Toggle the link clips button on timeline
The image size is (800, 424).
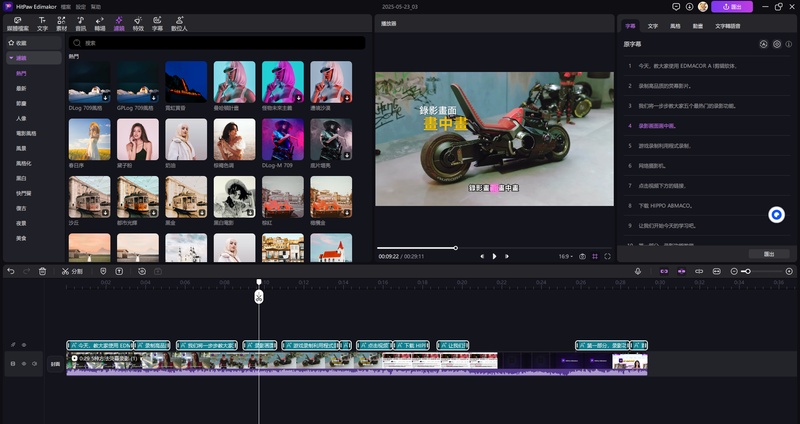(699, 271)
